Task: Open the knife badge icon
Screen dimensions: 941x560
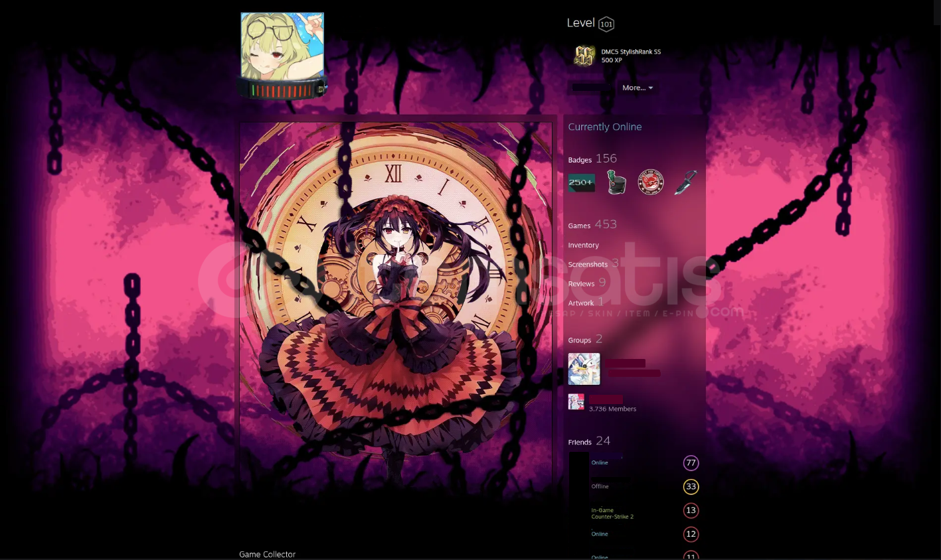Action: pyautogui.click(x=685, y=182)
